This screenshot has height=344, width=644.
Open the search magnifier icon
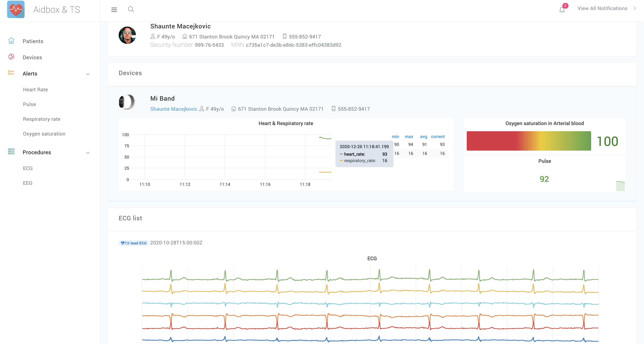coord(131,10)
